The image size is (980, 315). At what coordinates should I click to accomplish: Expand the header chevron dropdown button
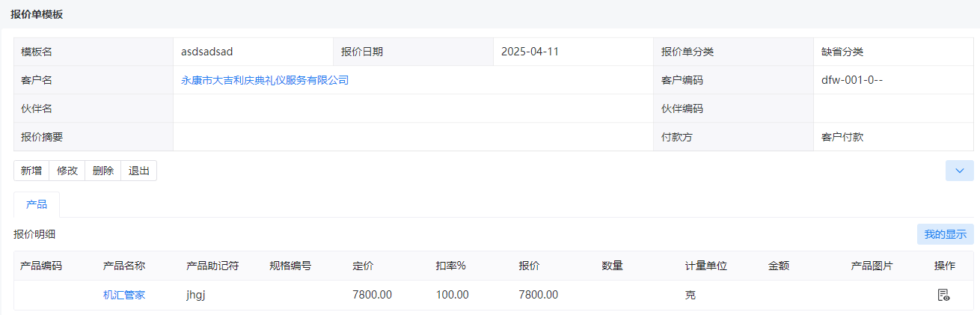[x=960, y=171]
